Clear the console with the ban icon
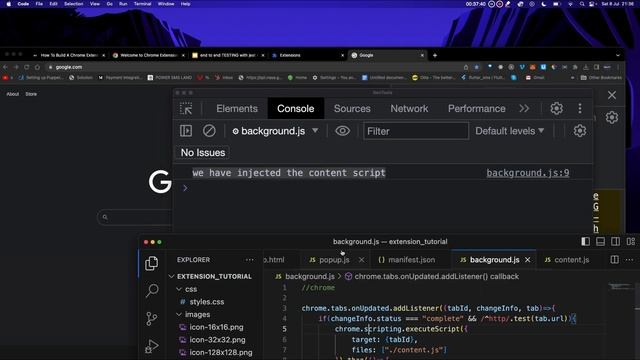 [209, 131]
